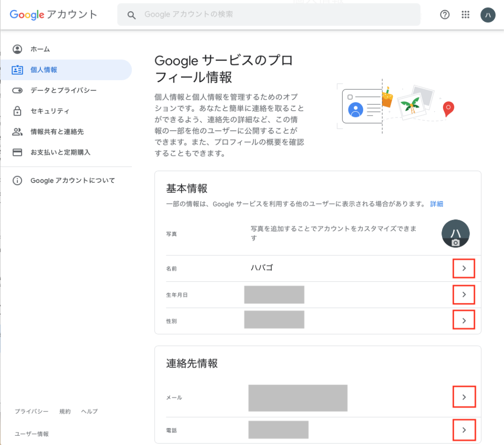The width and height of the screenshot is (504, 445).
Task: Open プライバシー footer link
Action: [31, 411]
